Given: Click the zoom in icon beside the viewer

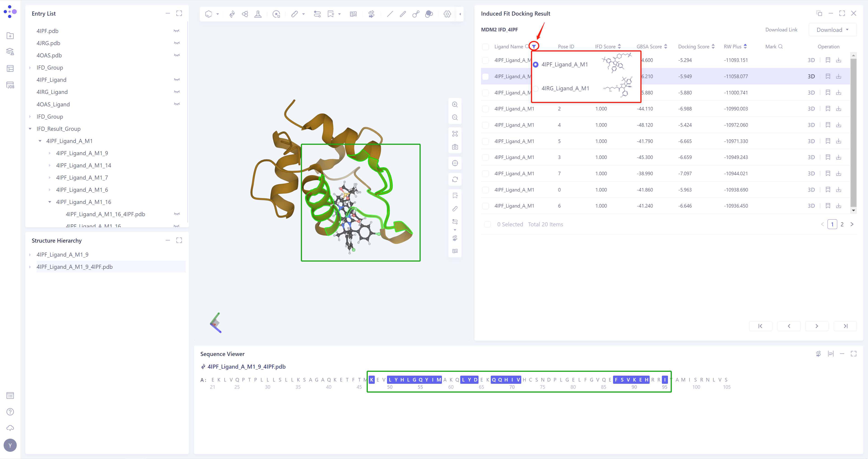Looking at the screenshot, I should 455,104.
